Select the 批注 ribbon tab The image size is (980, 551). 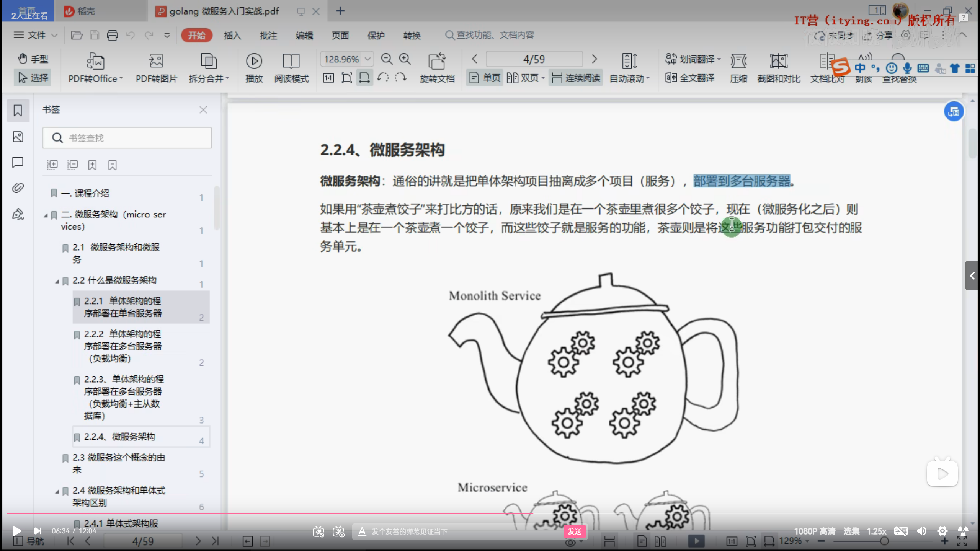pyautogui.click(x=268, y=35)
